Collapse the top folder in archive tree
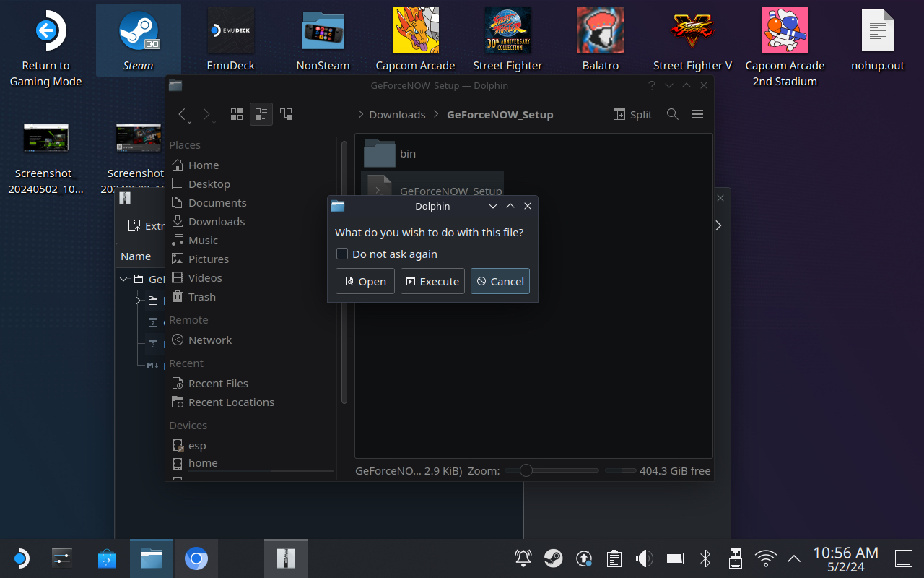 tap(124, 279)
